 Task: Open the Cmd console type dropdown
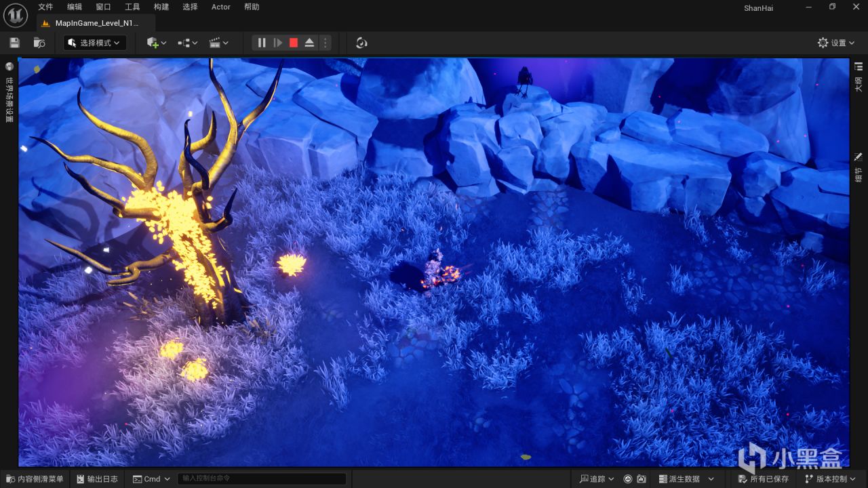pos(151,479)
